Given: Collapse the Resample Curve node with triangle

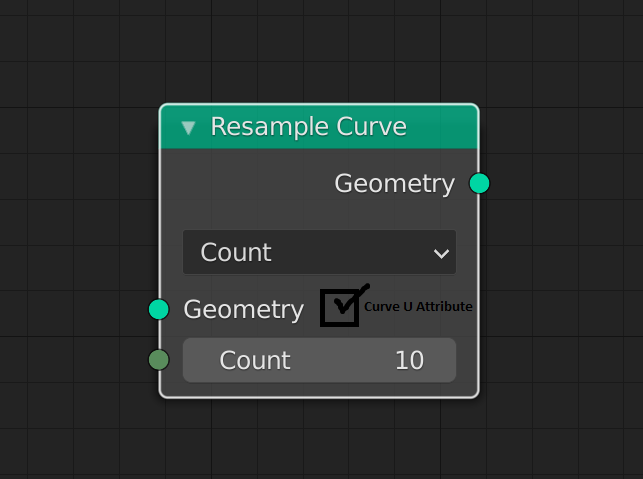Looking at the screenshot, I should tap(188, 128).
